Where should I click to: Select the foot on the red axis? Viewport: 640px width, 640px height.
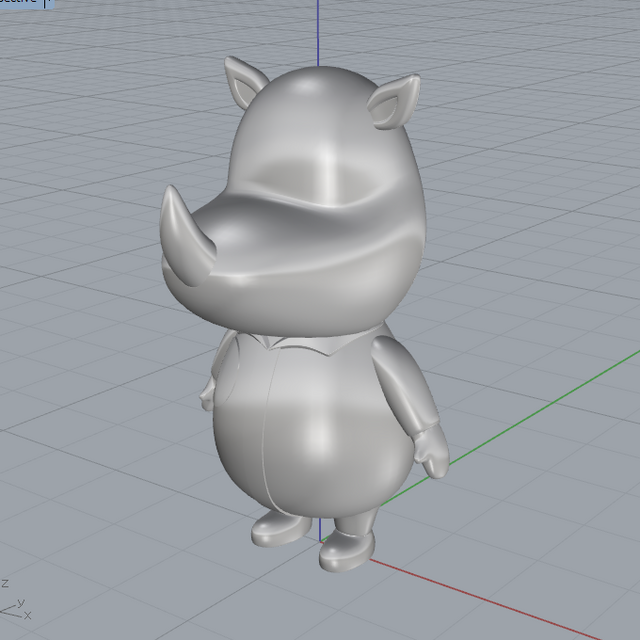[x=347, y=549]
